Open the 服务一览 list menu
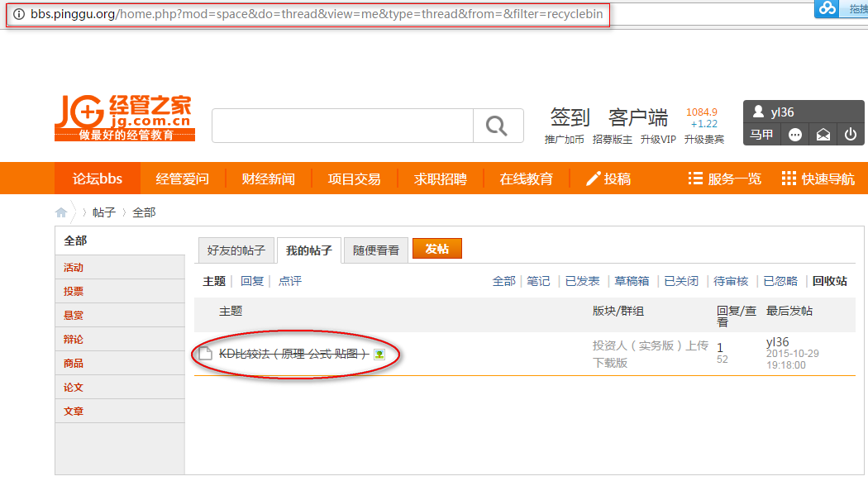 coord(725,179)
